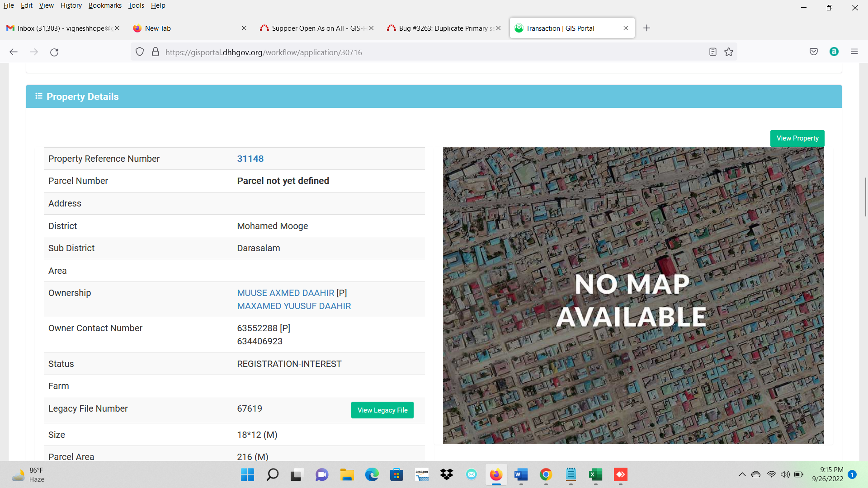Screen dimensions: 868x488
Task: Open the File menu
Action: click(9, 5)
